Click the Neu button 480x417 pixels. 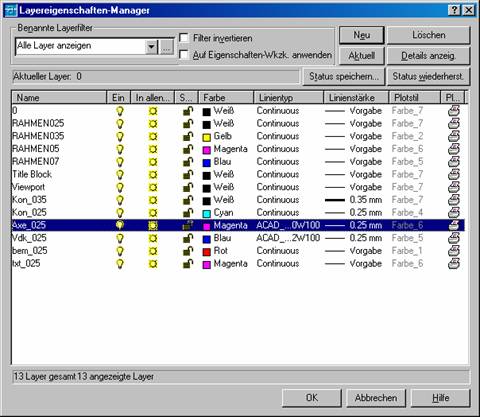pos(362,35)
